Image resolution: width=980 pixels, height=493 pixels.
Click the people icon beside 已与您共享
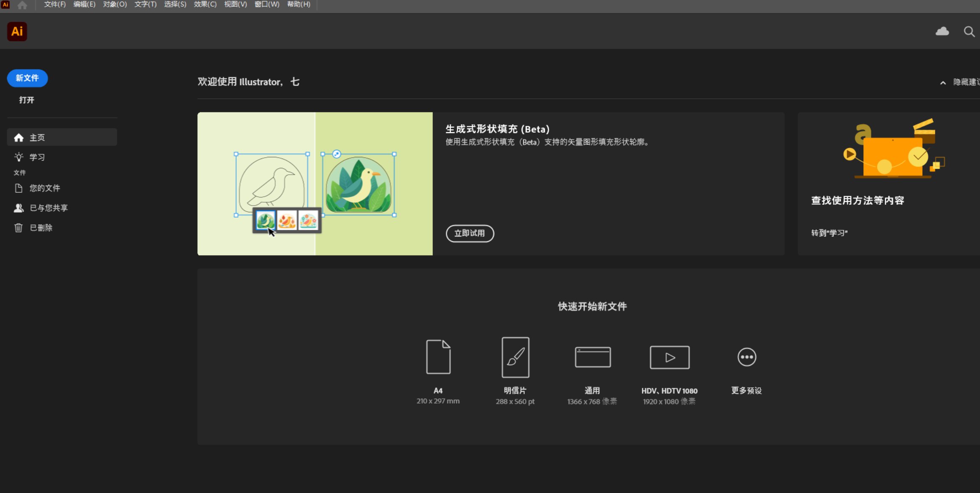pos(19,208)
